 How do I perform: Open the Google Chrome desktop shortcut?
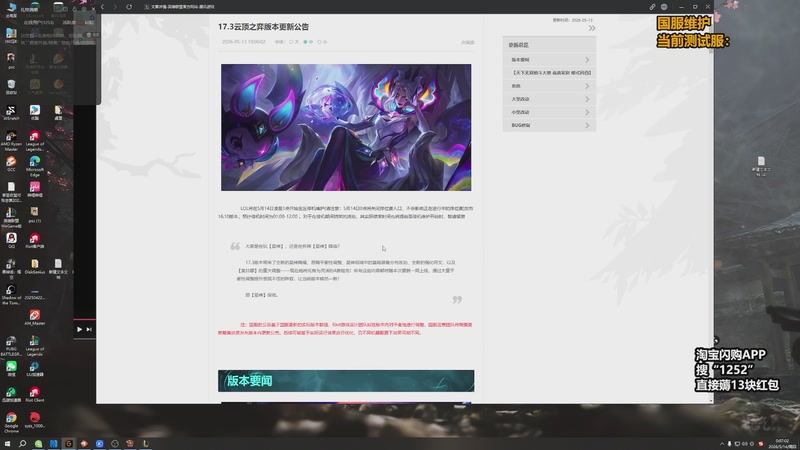pos(11,422)
